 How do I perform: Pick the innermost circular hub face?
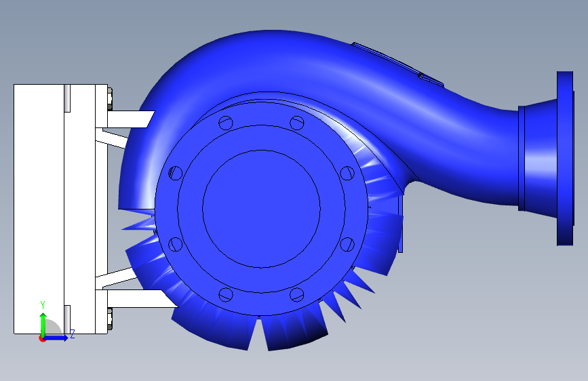(261, 209)
